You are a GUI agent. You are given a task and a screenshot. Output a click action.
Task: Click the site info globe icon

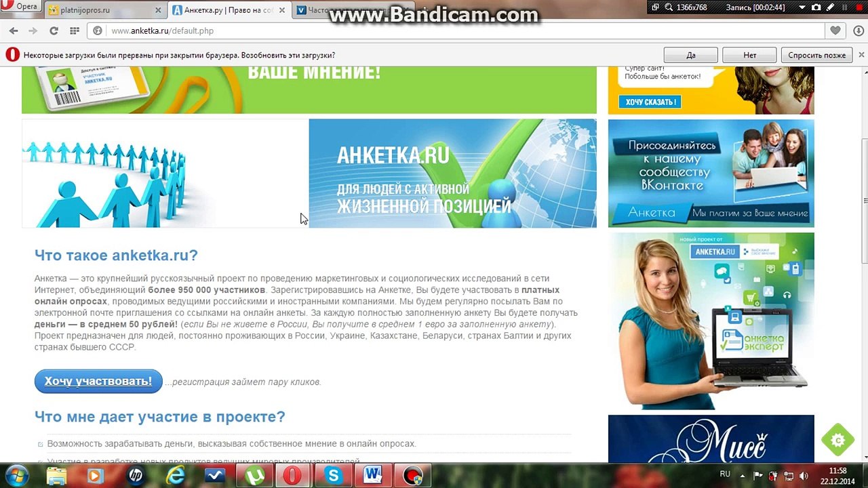[x=98, y=30]
